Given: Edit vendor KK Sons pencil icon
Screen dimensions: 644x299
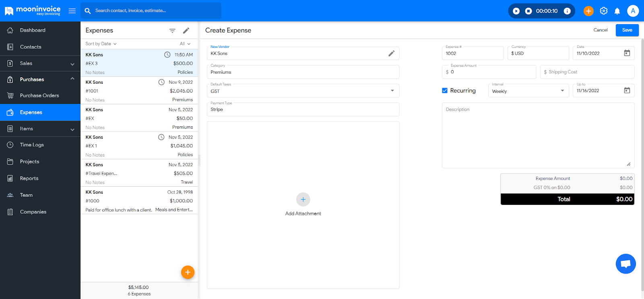Looking at the screenshot, I should click(391, 53).
